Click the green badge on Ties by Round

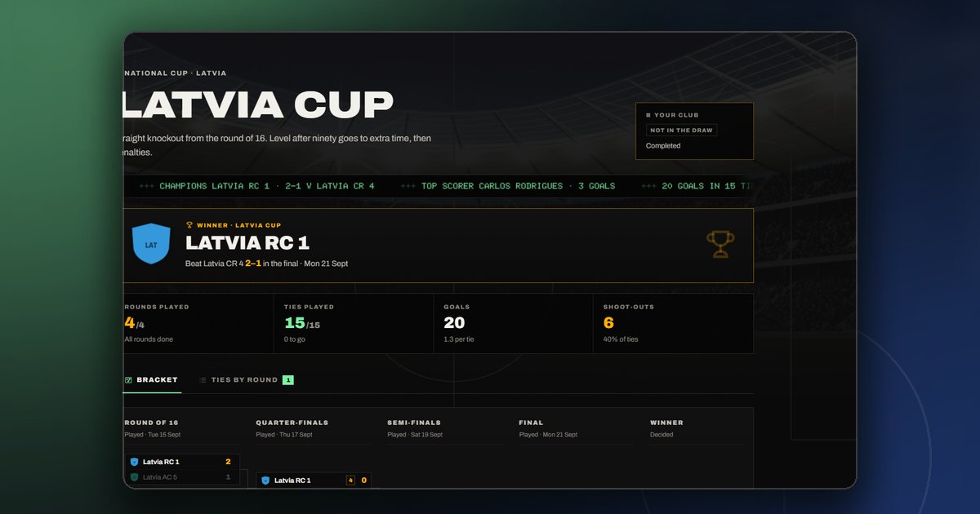288,380
